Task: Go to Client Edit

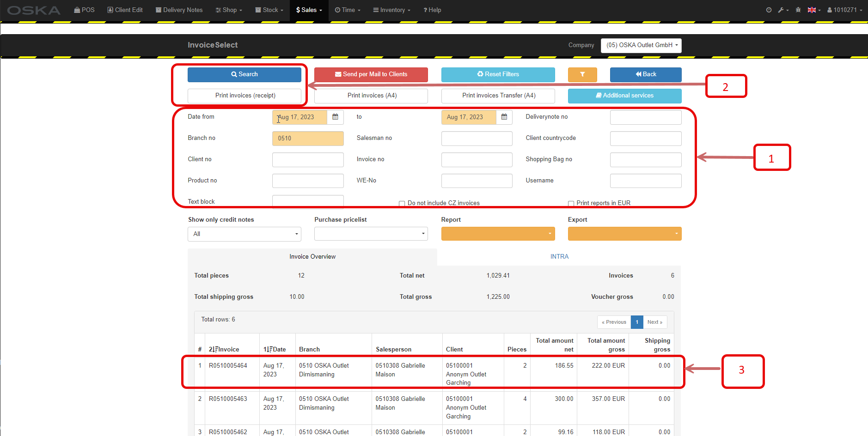Action: [x=125, y=10]
